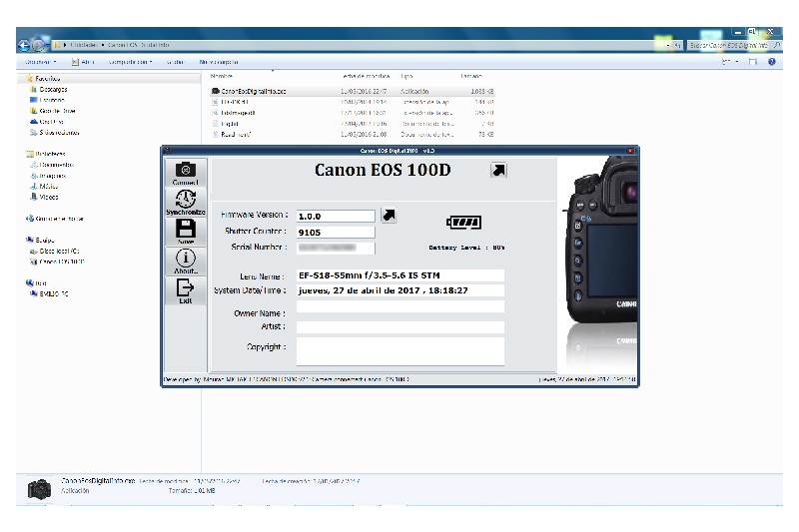Click the Shutter Counter field showing 9105
Viewport: 799px width, 532px height.
coord(336,233)
